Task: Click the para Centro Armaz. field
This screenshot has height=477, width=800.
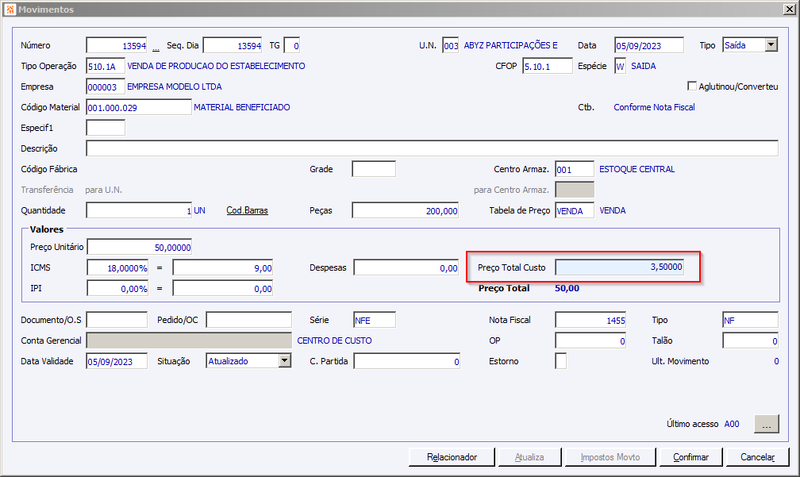Action: [574, 190]
